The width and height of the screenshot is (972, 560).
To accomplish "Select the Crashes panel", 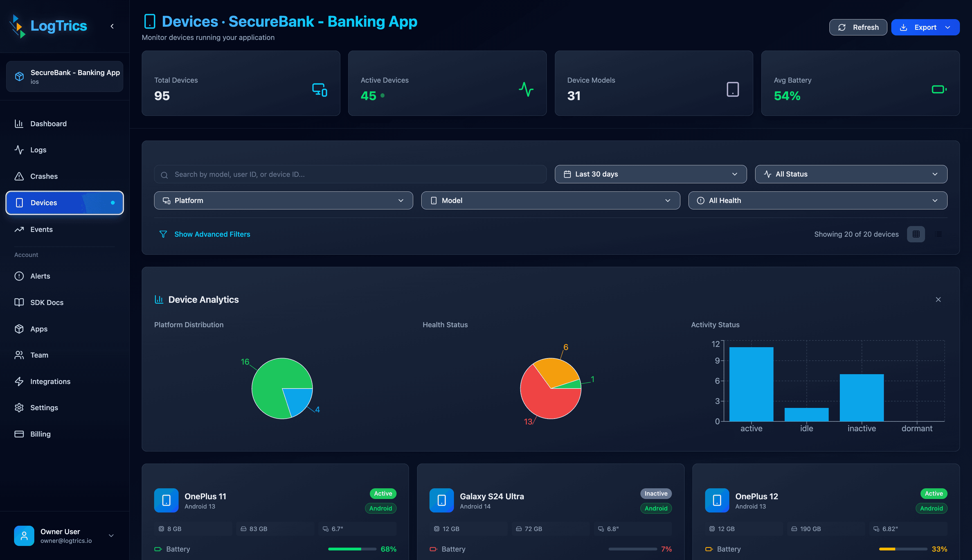I will point(44,176).
